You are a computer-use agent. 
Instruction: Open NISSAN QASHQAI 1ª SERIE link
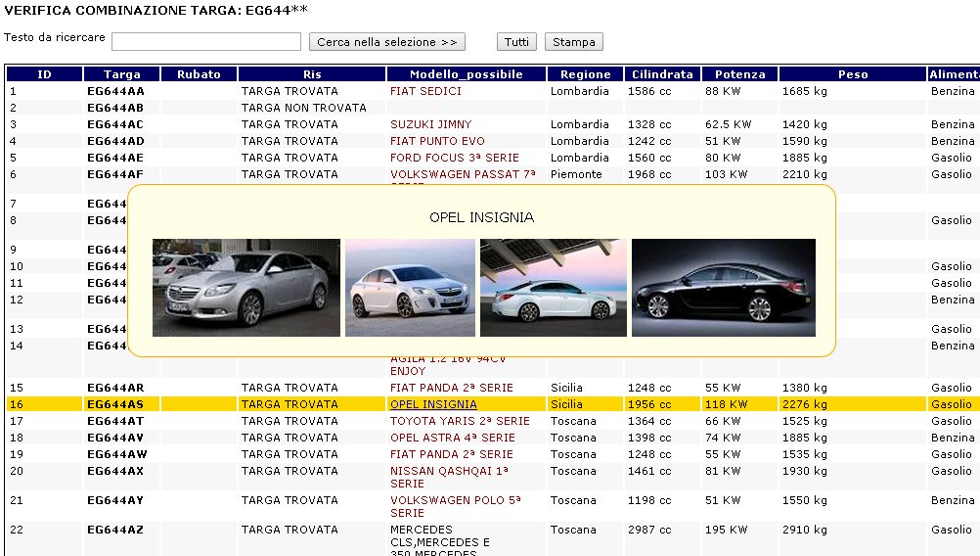pyautogui.click(x=449, y=477)
